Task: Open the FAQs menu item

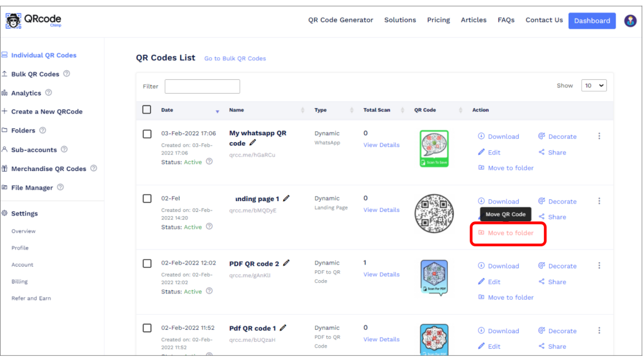Action: 506,19
